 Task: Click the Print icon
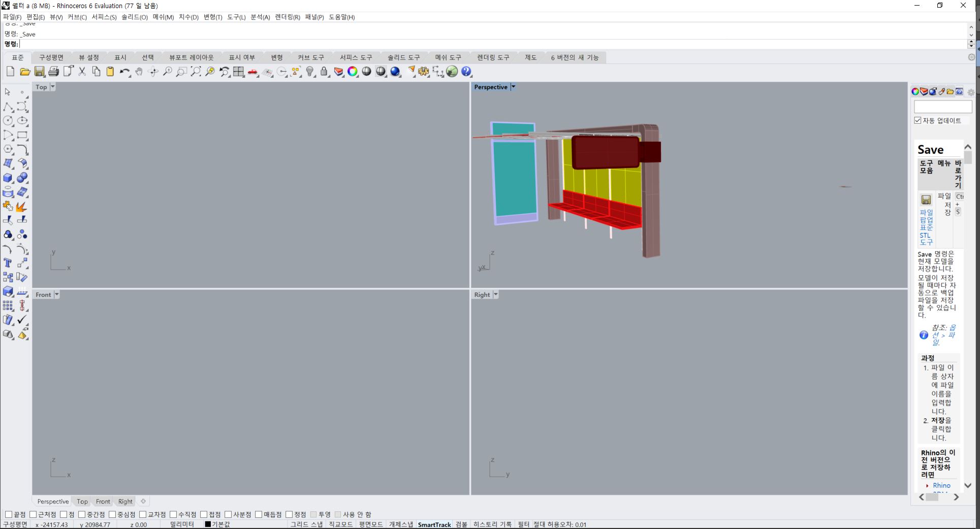pyautogui.click(x=53, y=72)
